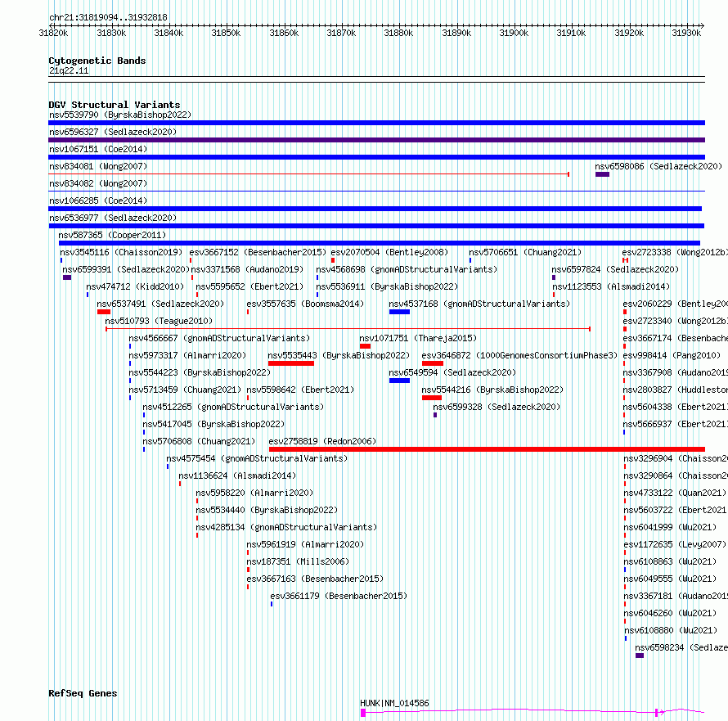Viewport: 728px width, 721px height.
Task: Click nsv4566667 (gnomADStructuralVariants) label
Action: pos(219,338)
